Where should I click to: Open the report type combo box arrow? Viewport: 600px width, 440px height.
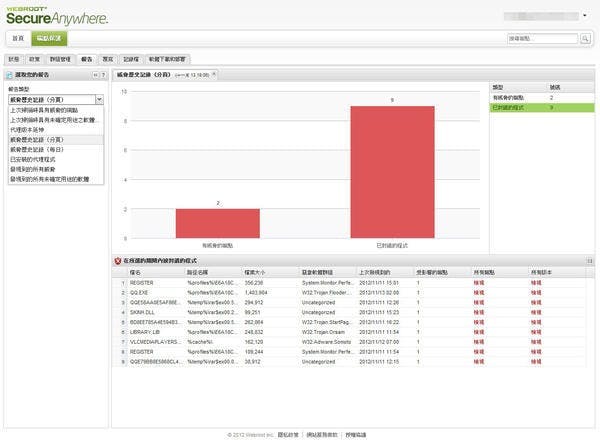100,100
